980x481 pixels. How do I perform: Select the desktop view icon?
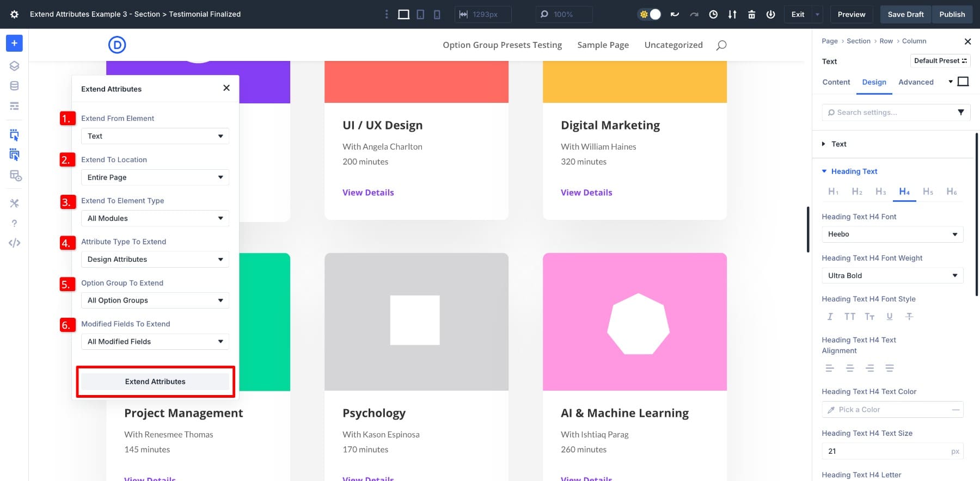pos(403,14)
